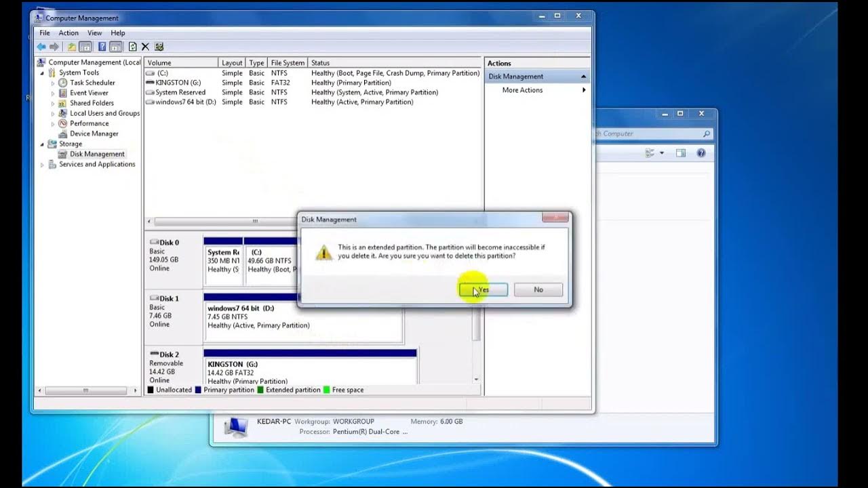Collapse the Disk Management actions section arrow
Viewport: 868px width, 488px height.
[583, 77]
